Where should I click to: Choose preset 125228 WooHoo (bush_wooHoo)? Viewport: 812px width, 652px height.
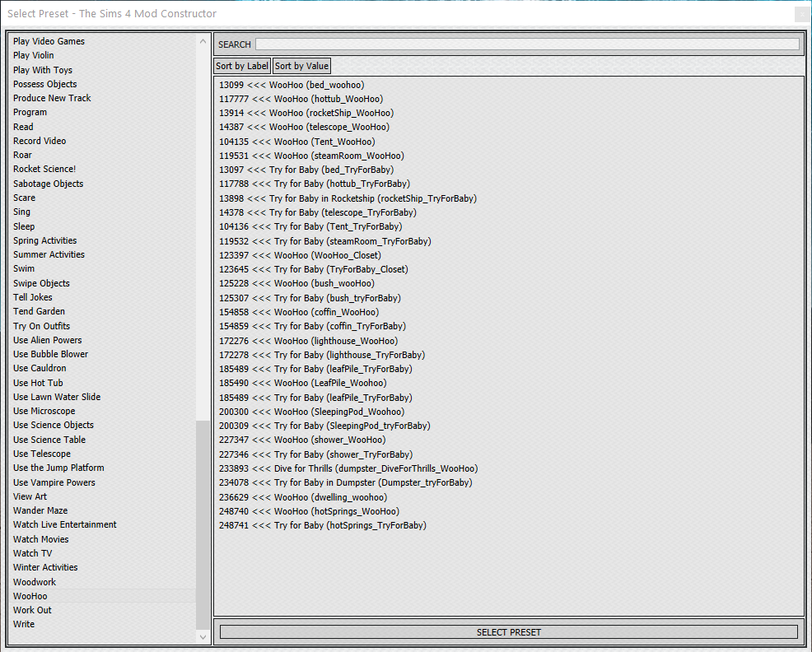click(x=296, y=283)
